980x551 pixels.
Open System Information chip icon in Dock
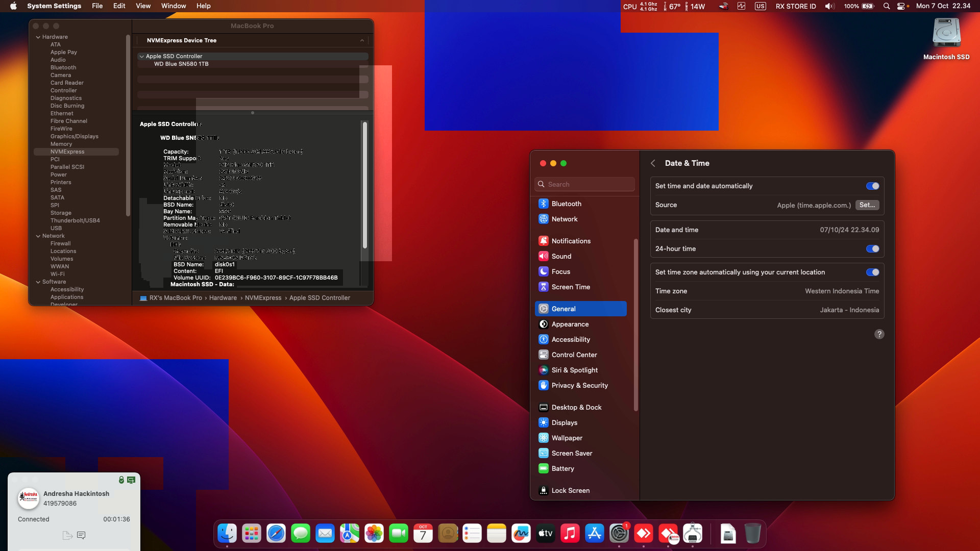tap(693, 534)
